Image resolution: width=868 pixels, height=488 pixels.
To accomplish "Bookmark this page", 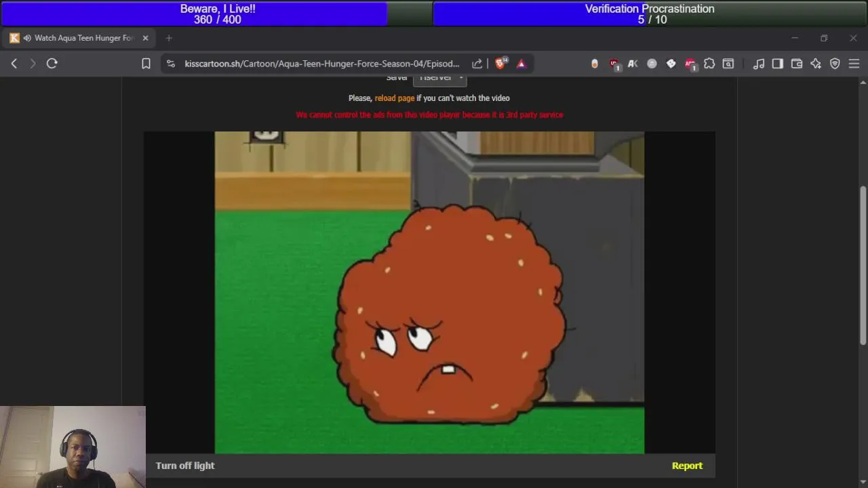I will pyautogui.click(x=146, y=64).
